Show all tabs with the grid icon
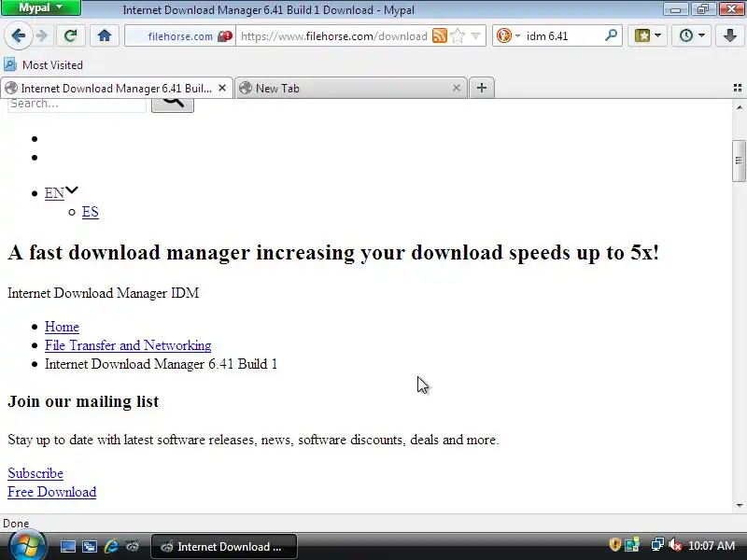 tap(738, 88)
